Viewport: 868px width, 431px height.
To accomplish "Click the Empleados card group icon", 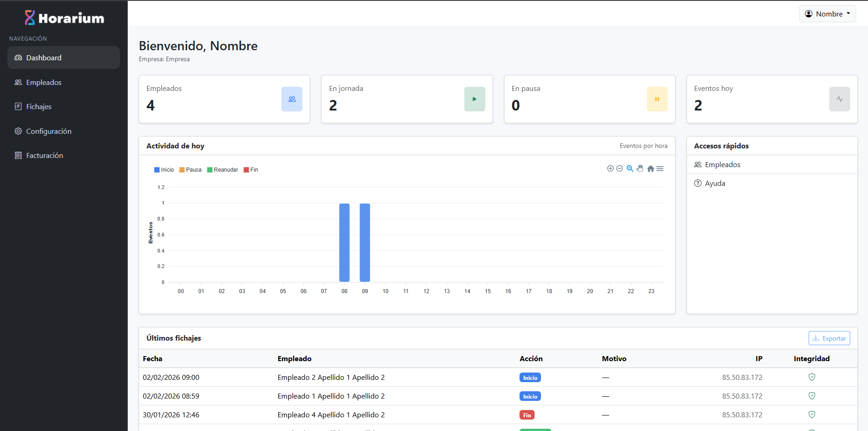I will [291, 99].
